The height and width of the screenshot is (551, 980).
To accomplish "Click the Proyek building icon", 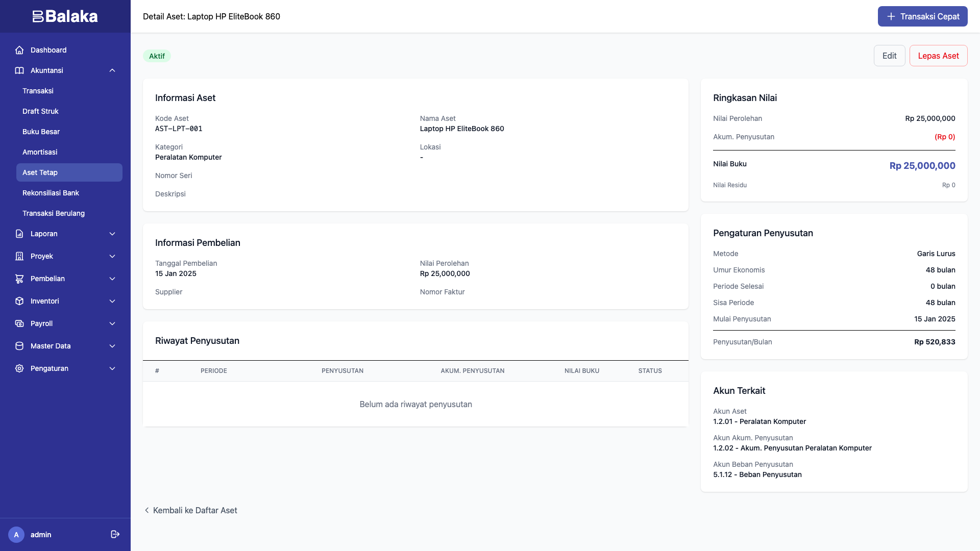I will click(x=19, y=256).
